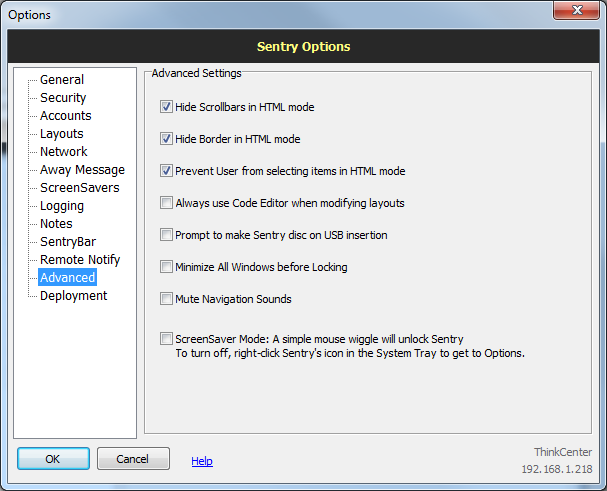Open the General settings page

pos(62,79)
